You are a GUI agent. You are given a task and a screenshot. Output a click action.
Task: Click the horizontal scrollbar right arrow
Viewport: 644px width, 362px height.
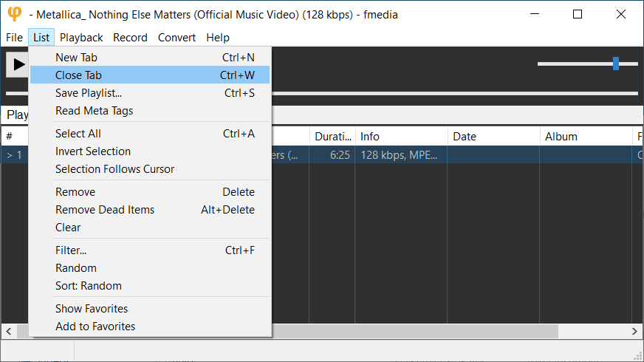634,331
